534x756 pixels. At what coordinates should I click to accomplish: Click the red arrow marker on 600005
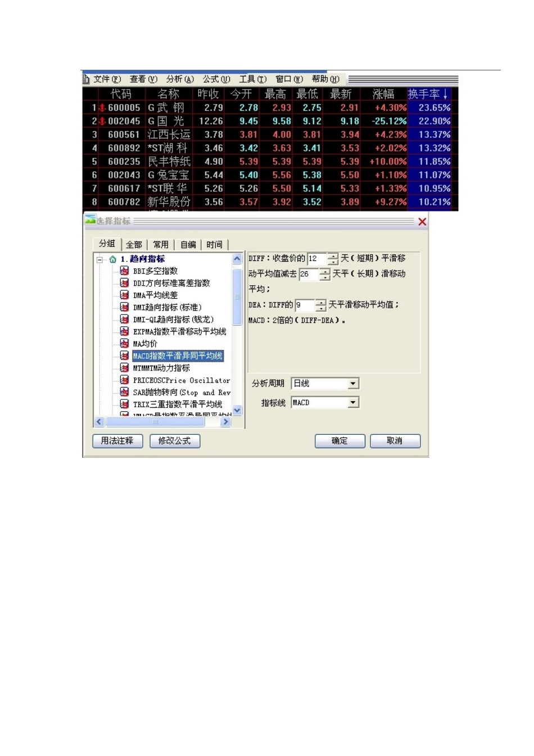pyautogui.click(x=102, y=107)
